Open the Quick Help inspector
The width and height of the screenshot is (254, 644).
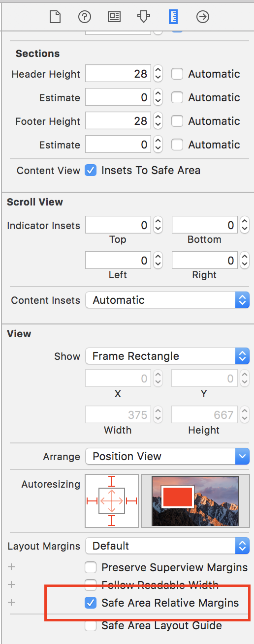tap(84, 17)
